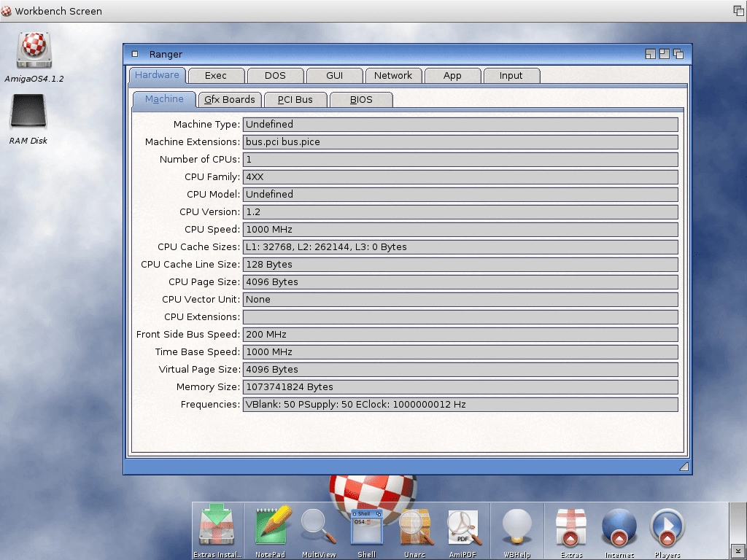Viewport: 747px width, 560px height.
Task: Switch to the Input tab
Action: click(511, 76)
